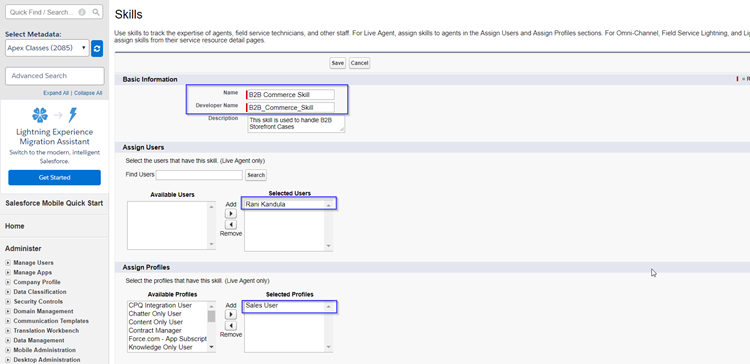Viewport: 750px width, 364px height.
Task: Click the Save button
Action: [x=338, y=63]
